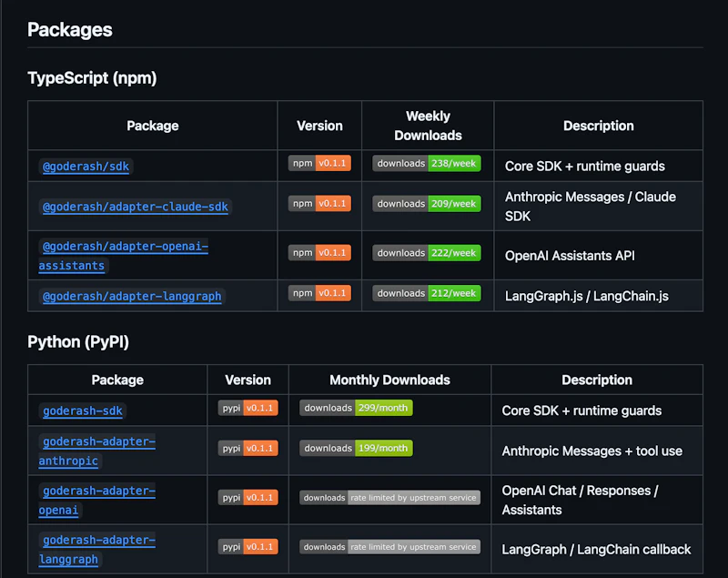The image size is (728, 578).
Task: Click Version header in the PyPI table
Action: coord(248,380)
